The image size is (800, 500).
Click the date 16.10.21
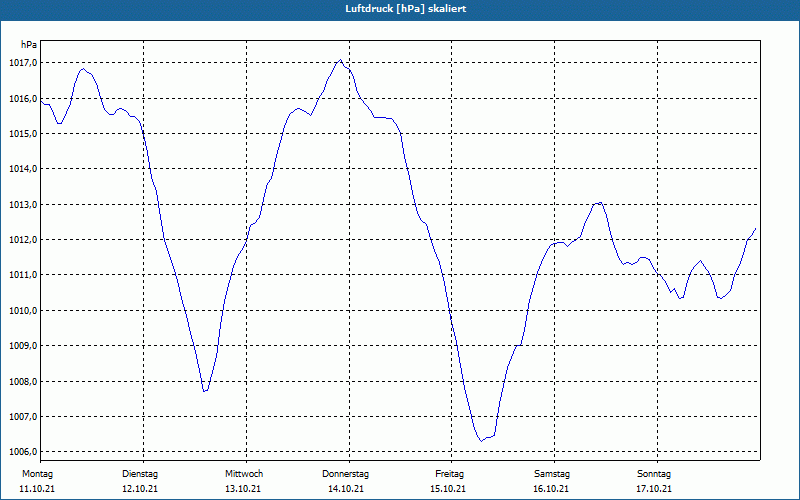pyautogui.click(x=551, y=489)
